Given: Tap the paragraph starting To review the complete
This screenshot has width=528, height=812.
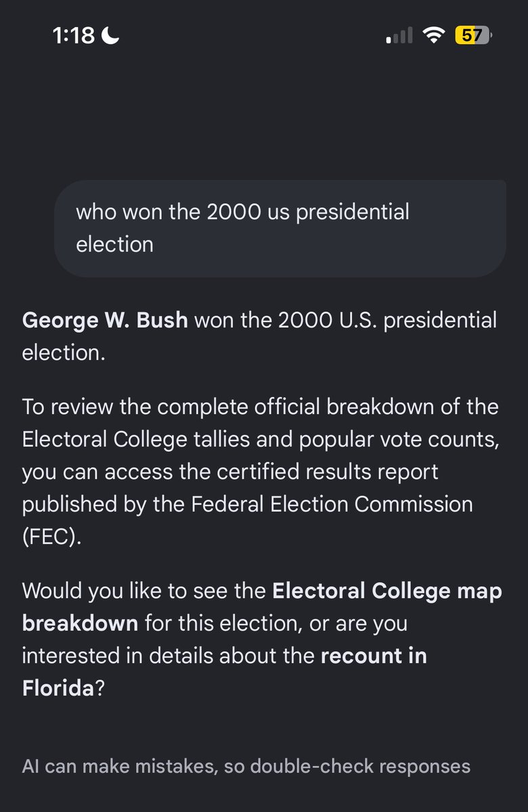Looking at the screenshot, I should [261, 472].
